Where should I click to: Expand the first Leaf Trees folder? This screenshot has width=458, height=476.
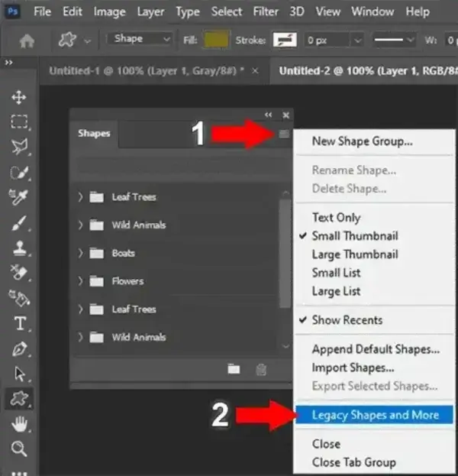pos(80,196)
